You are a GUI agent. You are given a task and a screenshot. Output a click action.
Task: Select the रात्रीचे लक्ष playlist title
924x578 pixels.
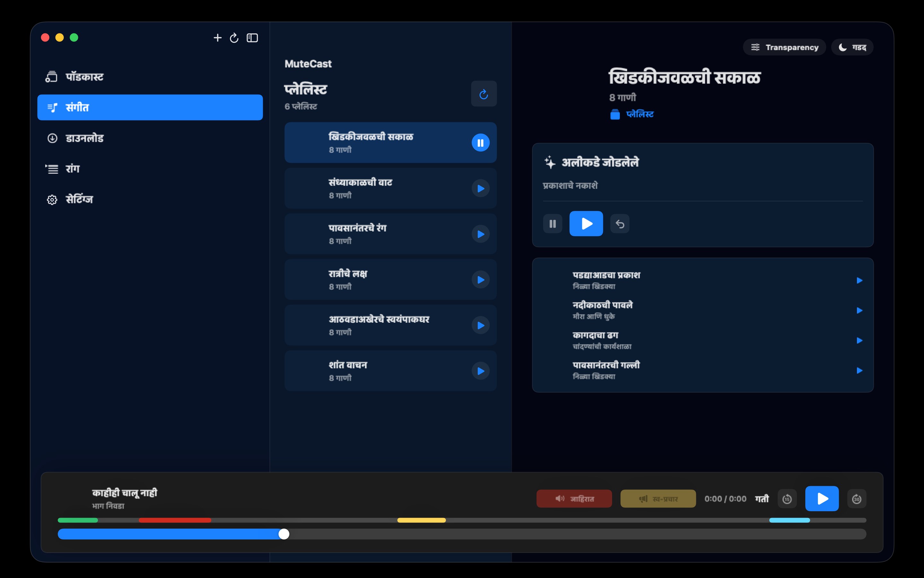click(x=348, y=274)
